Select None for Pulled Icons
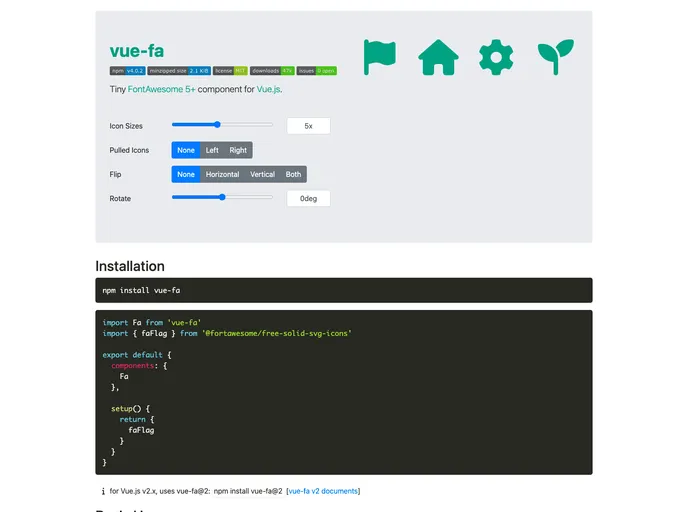Image resolution: width=688 pixels, height=512 pixels. [186, 150]
